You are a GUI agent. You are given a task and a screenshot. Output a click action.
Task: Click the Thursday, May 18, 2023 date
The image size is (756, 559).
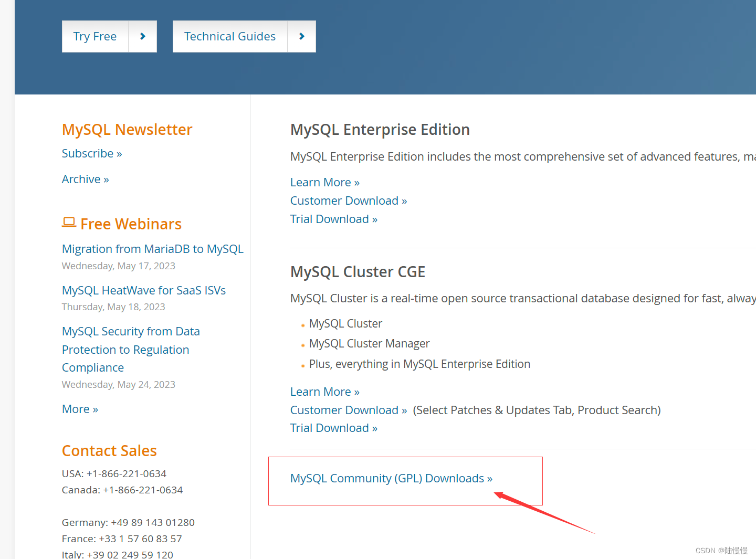point(113,307)
